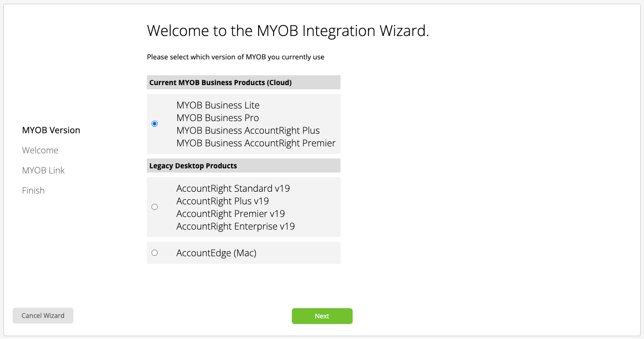Click the MYOB Business Pro label
The image size is (644, 339).
(x=217, y=118)
